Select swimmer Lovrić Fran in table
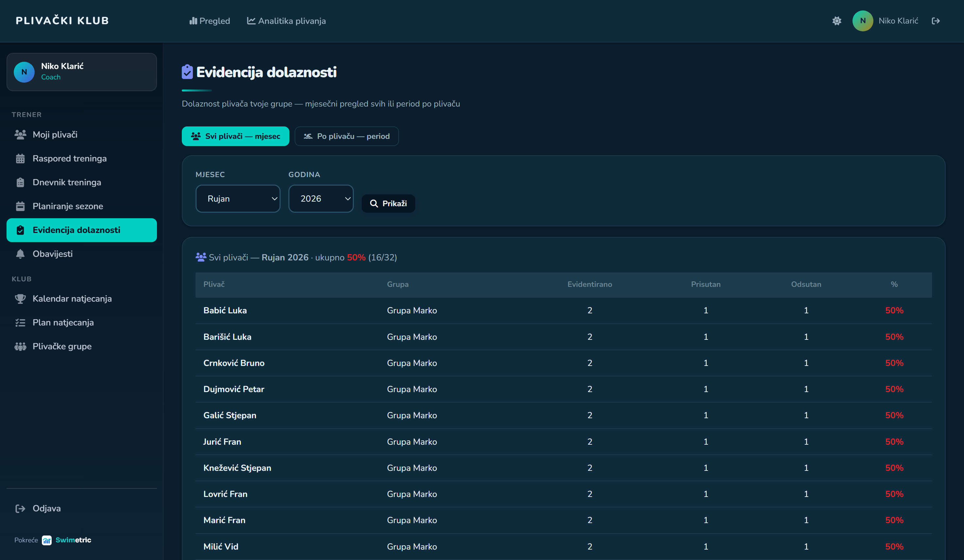Image resolution: width=964 pixels, height=560 pixels. tap(225, 494)
